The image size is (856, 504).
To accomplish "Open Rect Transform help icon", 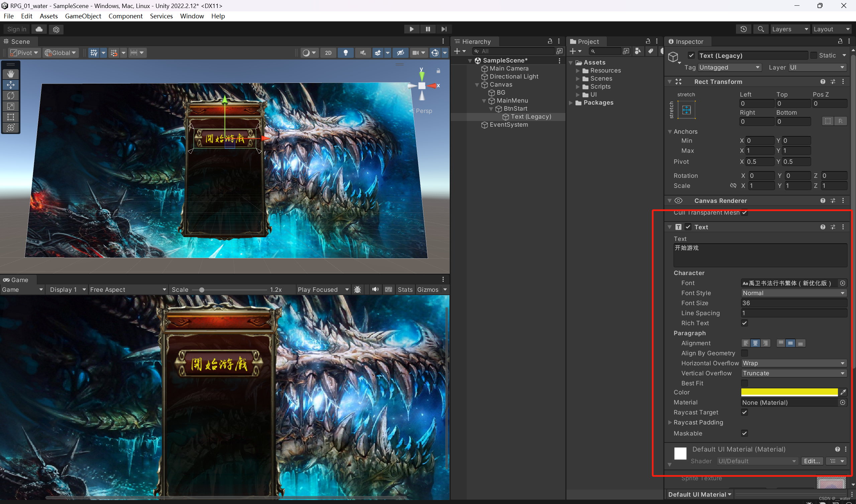I will [x=823, y=82].
